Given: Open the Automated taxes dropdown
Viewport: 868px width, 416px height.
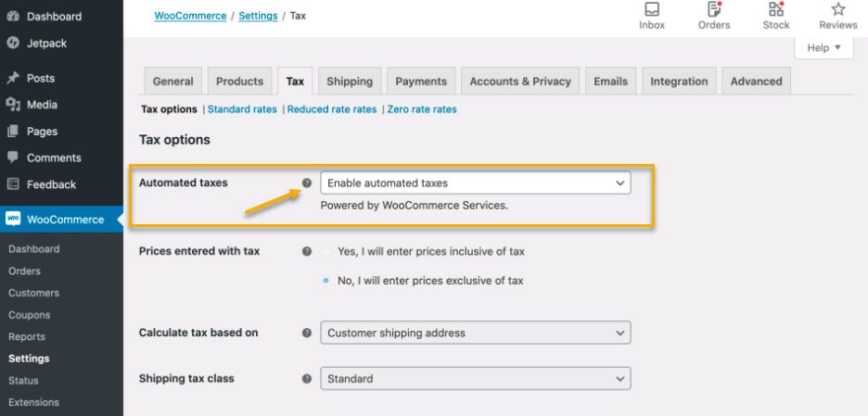Looking at the screenshot, I should (476, 183).
